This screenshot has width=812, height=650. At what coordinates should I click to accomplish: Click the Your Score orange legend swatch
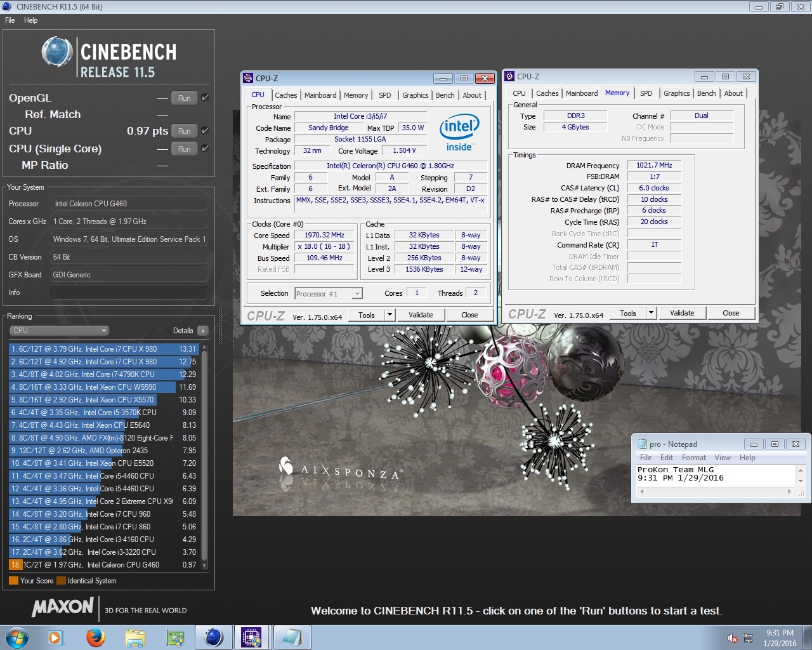point(13,580)
